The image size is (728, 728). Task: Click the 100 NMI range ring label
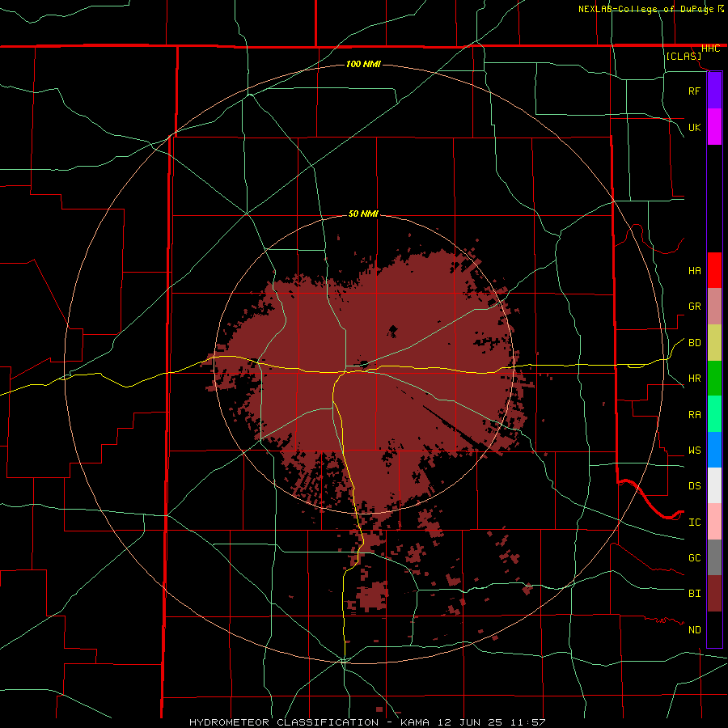coord(363,64)
